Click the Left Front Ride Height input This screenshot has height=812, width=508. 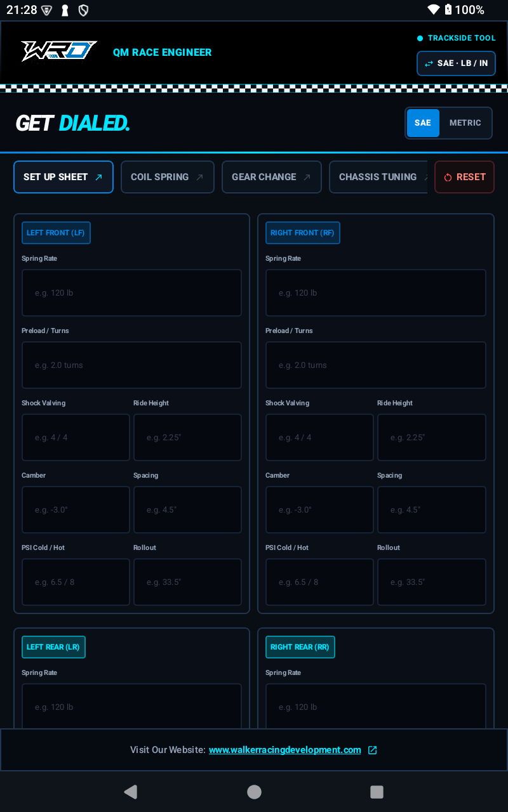pos(187,438)
